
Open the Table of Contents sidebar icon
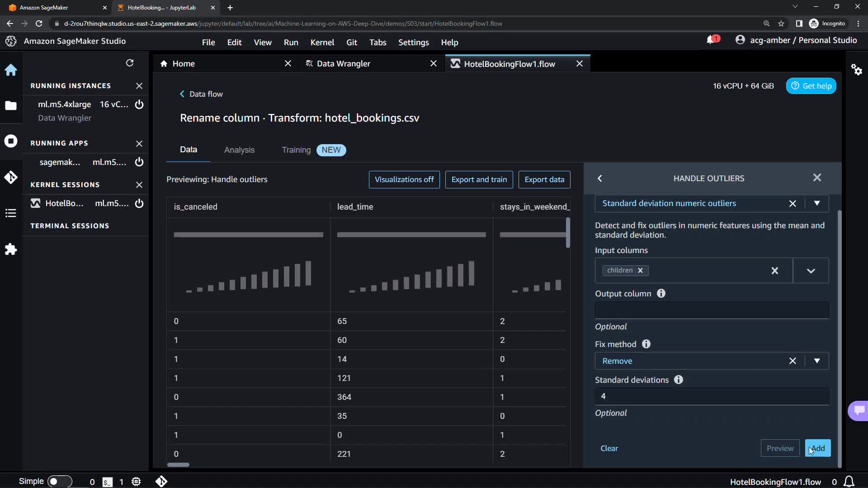pos(11,213)
